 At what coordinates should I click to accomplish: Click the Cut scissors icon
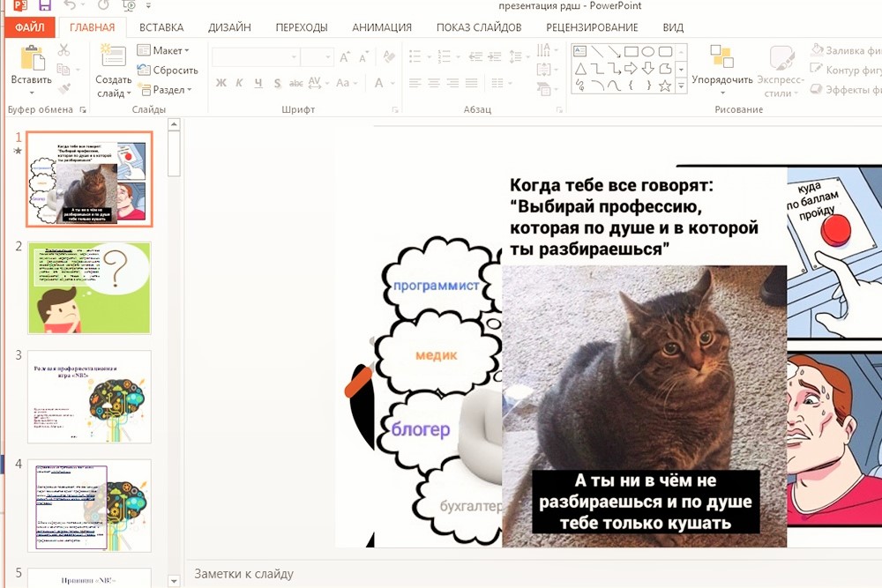pos(64,50)
